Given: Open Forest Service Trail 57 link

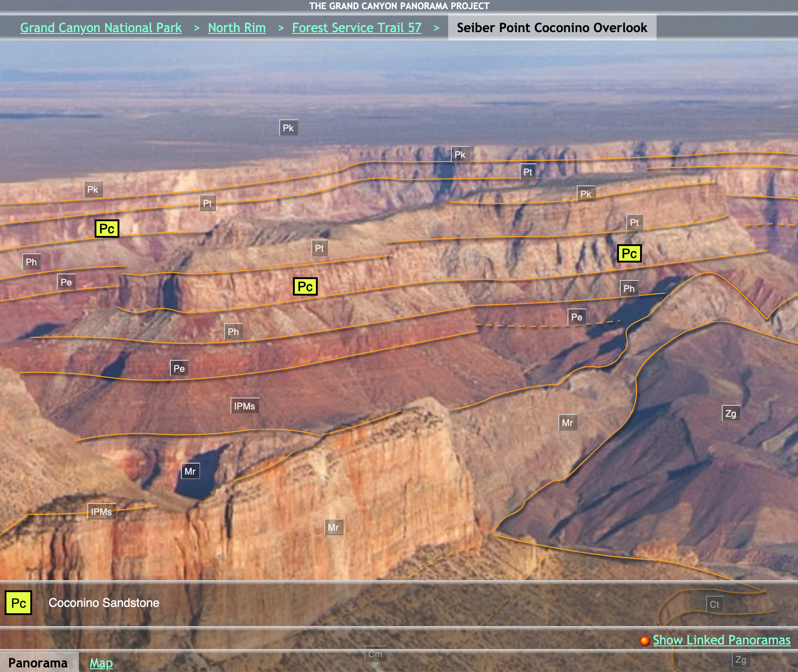Looking at the screenshot, I should (357, 28).
